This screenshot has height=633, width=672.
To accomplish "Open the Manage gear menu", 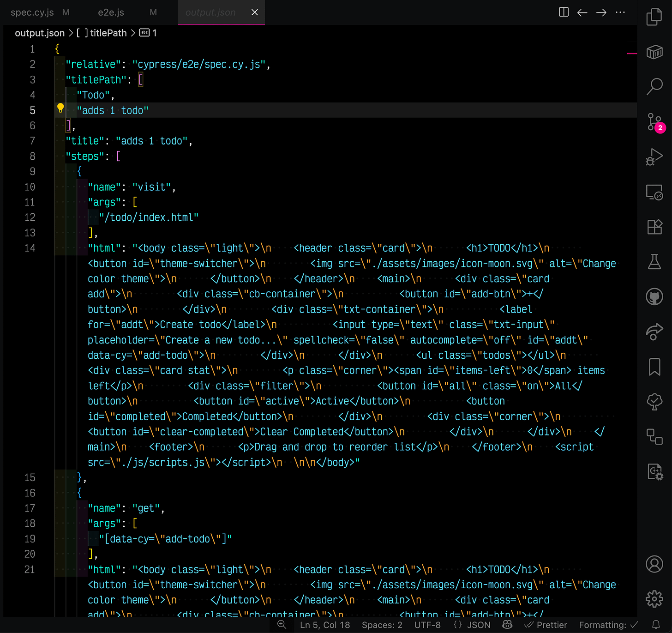I will click(x=654, y=599).
